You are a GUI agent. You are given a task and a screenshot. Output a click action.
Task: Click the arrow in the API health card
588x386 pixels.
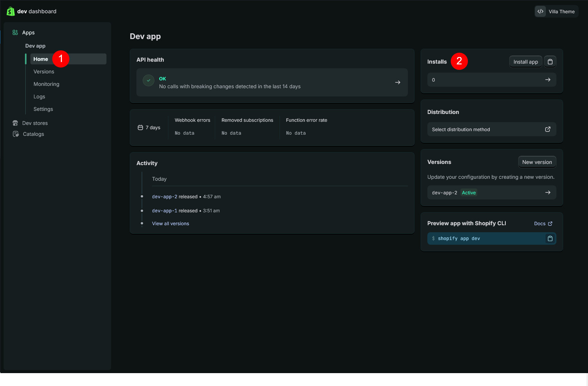click(397, 82)
